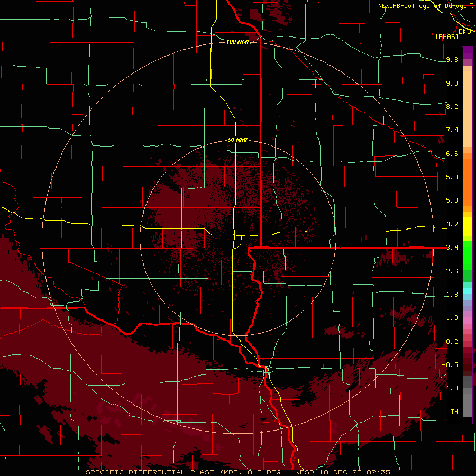Viewport: 476px width, 476px height.
Task: Click the 8.2 value on the color scale
Action: (452, 106)
